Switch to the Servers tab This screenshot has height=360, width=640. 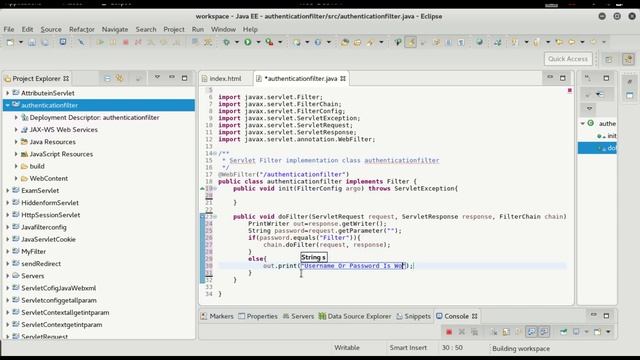pyautogui.click(x=298, y=316)
